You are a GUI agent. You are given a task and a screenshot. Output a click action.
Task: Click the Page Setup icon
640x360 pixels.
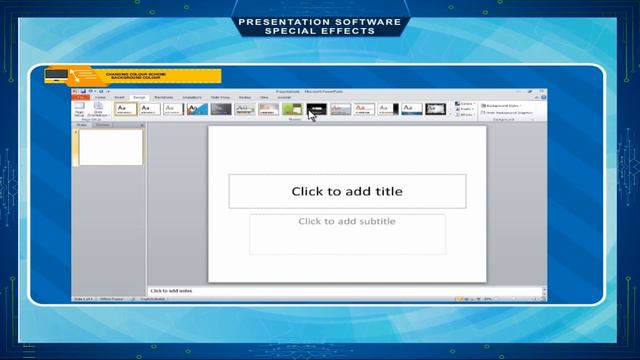[79, 109]
